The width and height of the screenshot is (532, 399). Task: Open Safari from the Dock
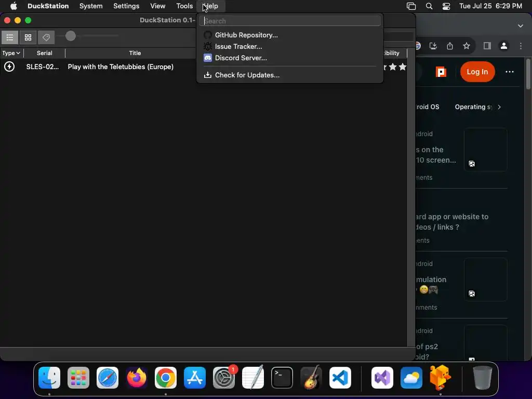click(108, 378)
